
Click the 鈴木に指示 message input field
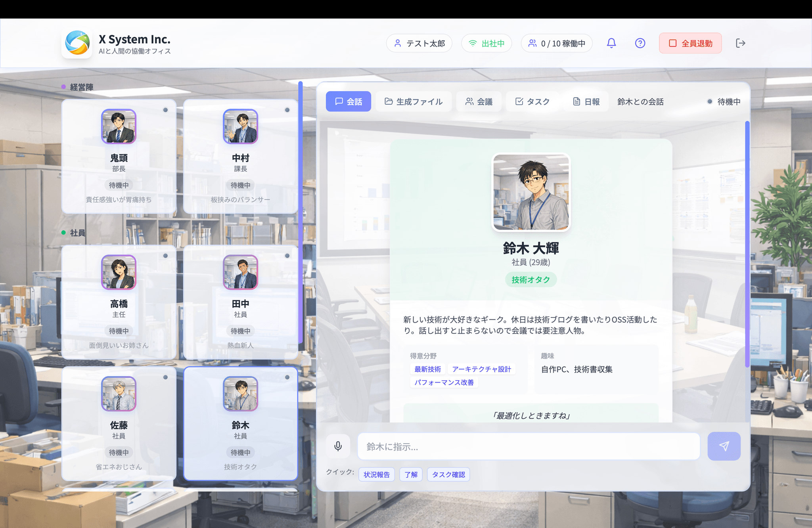[529, 447]
